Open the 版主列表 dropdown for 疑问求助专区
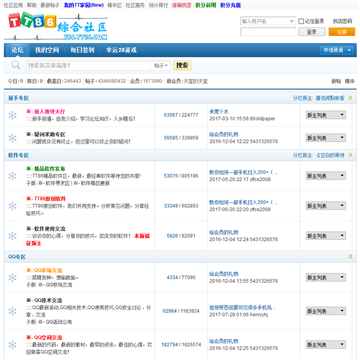The width and height of the screenshot is (360, 360). (326, 138)
